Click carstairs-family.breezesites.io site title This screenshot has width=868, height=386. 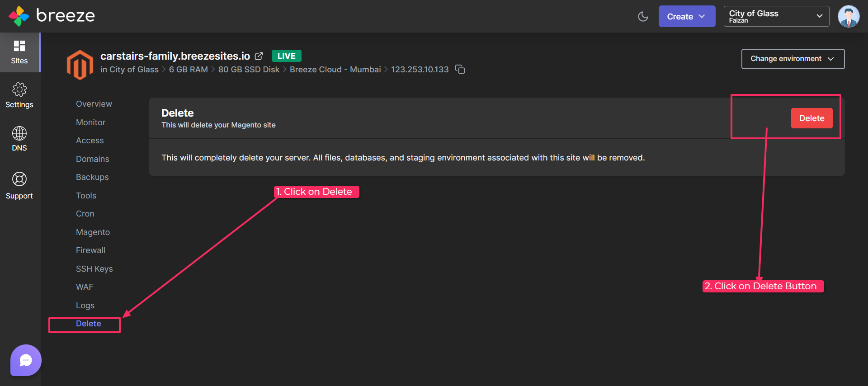coord(175,56)
